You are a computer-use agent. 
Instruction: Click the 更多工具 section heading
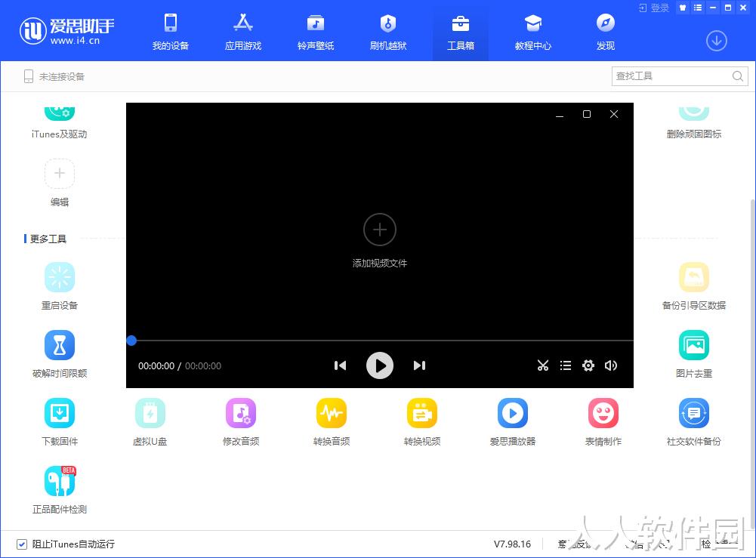[48, 239]
